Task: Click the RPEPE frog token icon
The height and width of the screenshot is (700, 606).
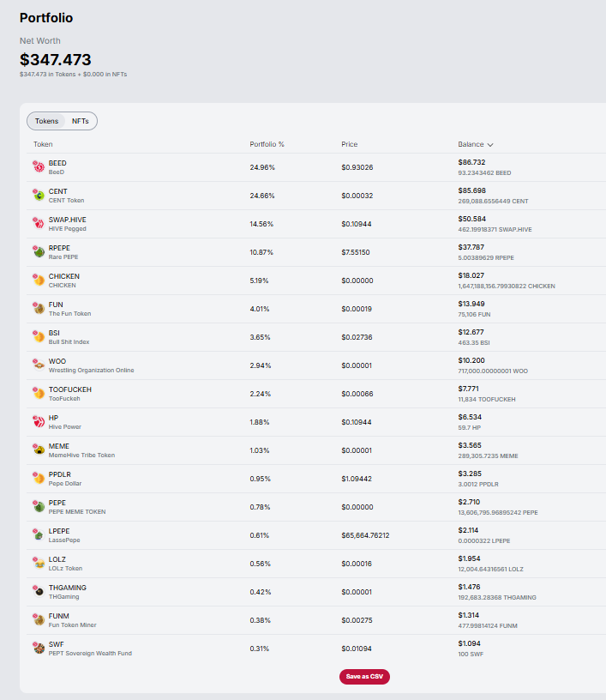Action: click(x=39, y=252)
